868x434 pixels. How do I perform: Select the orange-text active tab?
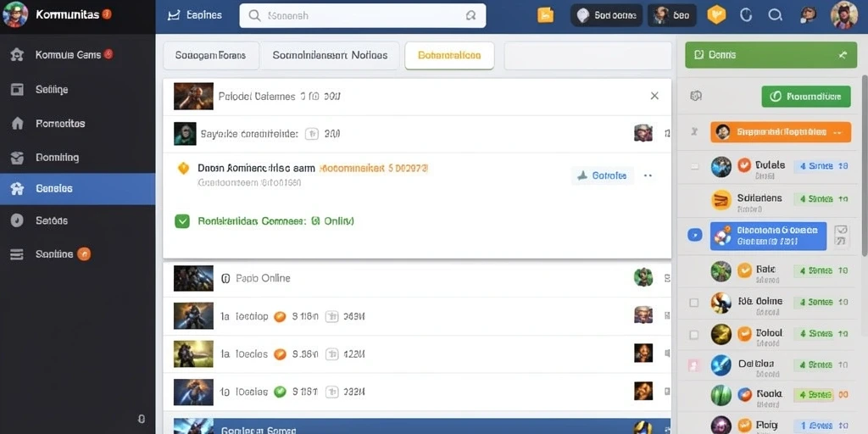[x=449, y=55]
